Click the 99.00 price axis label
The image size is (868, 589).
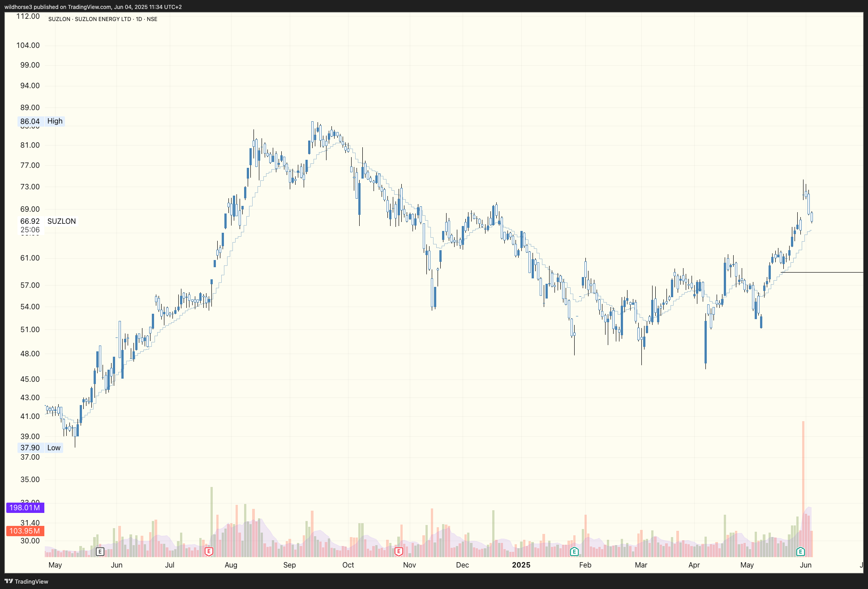tap(30, 65)
